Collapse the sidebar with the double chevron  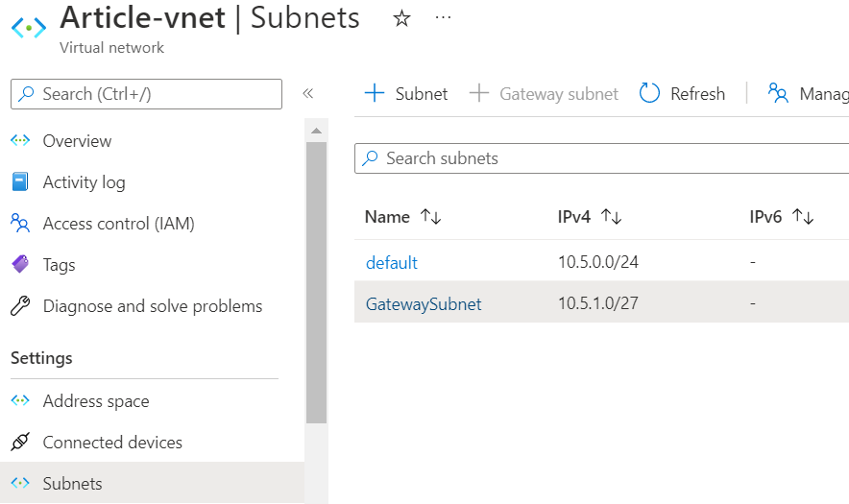click(308, 94)
